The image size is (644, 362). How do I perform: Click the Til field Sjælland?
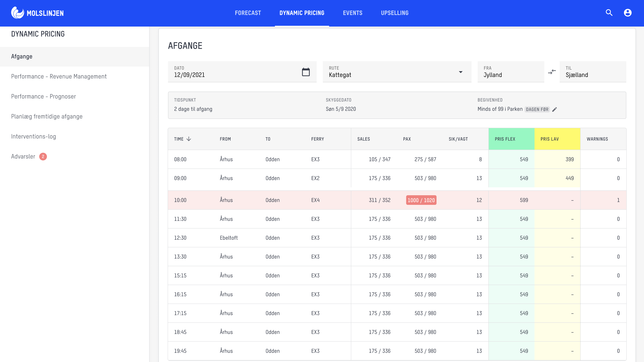593,72
